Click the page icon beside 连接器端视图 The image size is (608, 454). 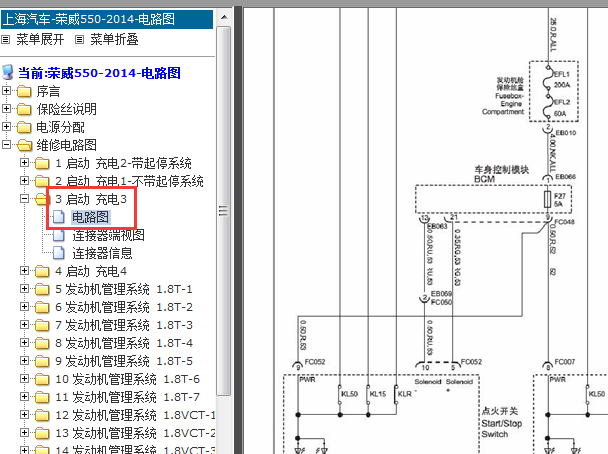tap(59, 235)
